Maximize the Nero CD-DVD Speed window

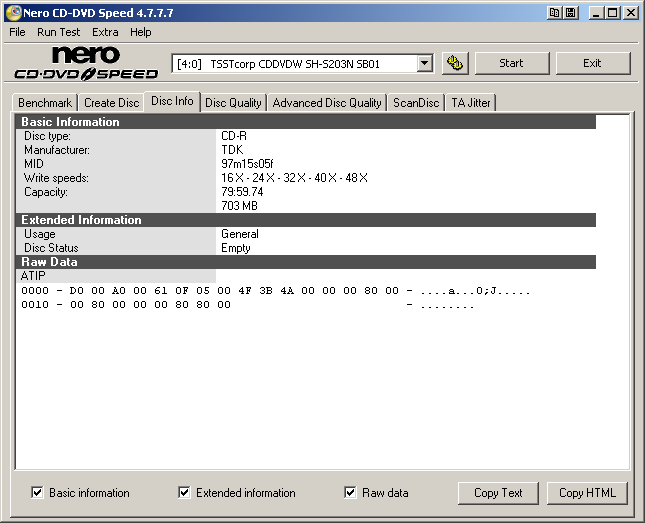[613, 12]
